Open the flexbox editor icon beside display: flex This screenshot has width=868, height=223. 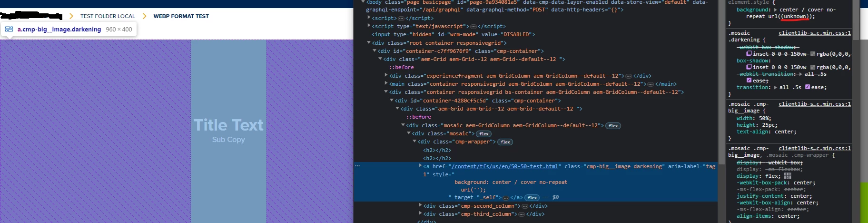pos(788,176)
